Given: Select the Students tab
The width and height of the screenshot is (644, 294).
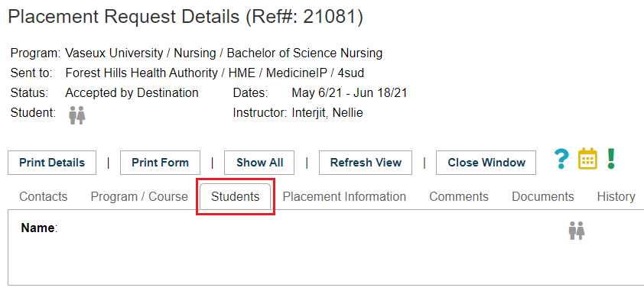Looking at the screenshot, I should pyautogui.click(x=236, y=197).
